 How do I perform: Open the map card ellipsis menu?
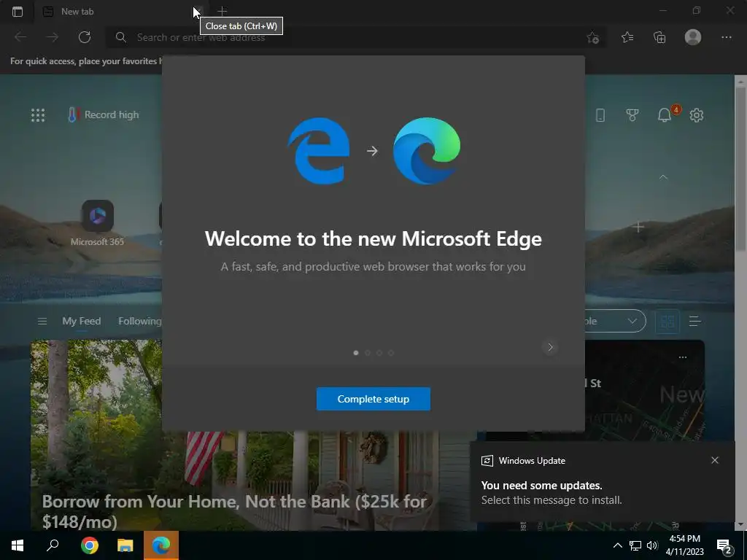tap(683, 357)
